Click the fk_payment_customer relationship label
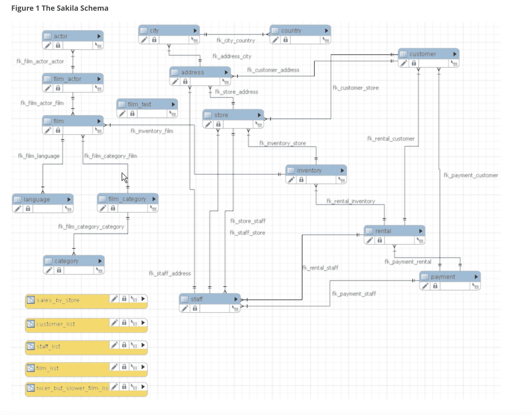This screenshot has height=415, width=532. (x=471, y=175)
